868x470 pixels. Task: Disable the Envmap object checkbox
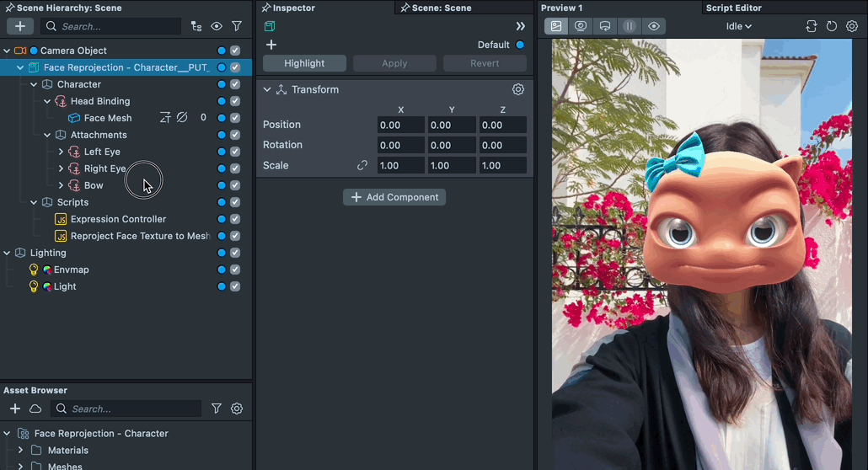point(235,270)
